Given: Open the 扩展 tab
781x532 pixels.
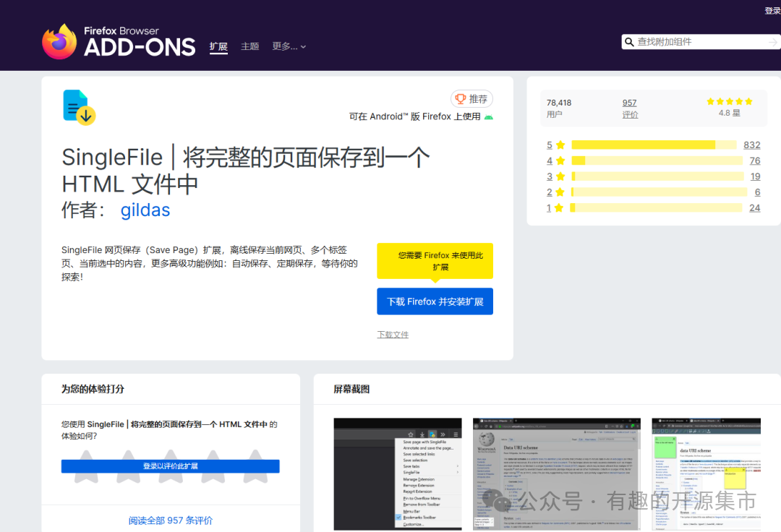Looking at the screenshot, I should tap(218, 46).
